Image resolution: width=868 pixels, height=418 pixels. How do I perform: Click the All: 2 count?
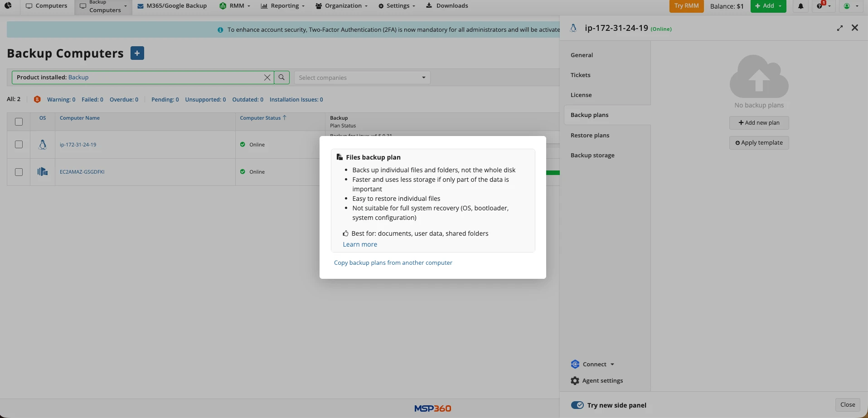pyautogui.click(x=14, y=99)
